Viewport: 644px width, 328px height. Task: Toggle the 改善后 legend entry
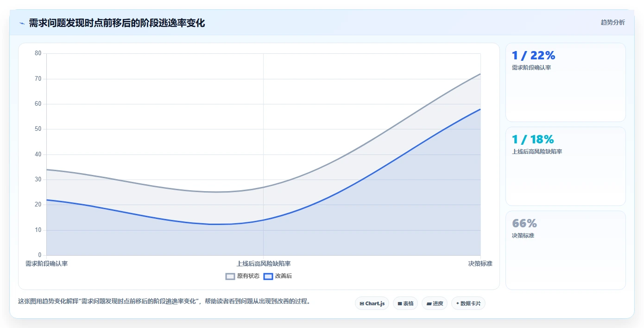point(278,276)
